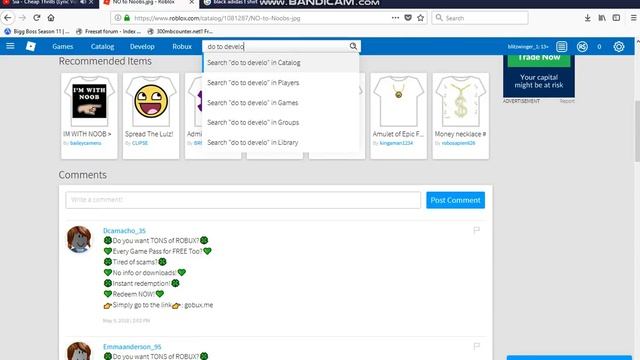Open Bigg Boss Season 11 bookmark
The width and height of the screenshot is (640, 360).
37,31
